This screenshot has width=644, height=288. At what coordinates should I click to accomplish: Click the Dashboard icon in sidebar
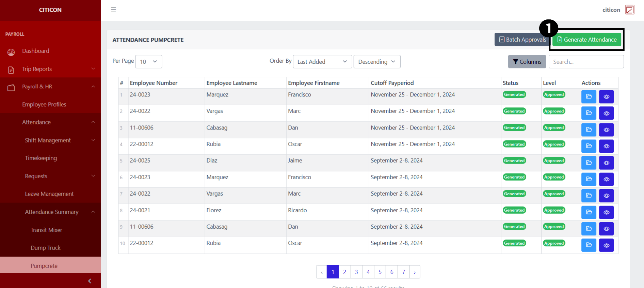[11, 52]
